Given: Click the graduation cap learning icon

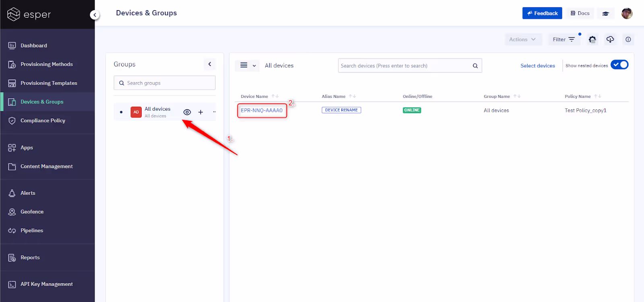Looking at the screenshot, I should [605, 13].
